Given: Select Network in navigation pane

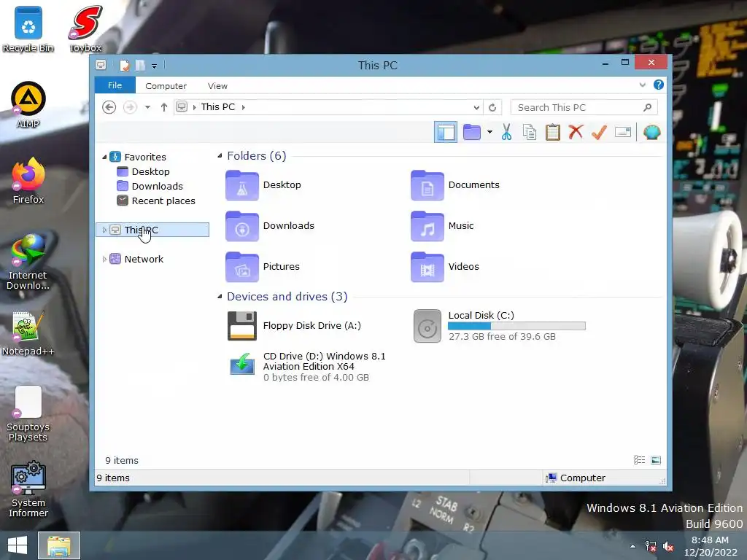Looking at the screenshot, I should pos(136,259).
